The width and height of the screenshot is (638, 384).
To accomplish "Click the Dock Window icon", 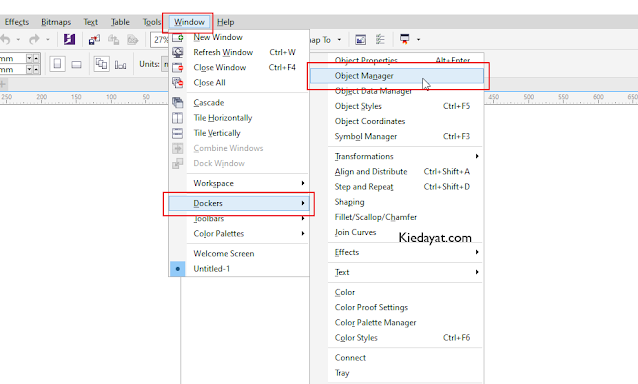I will click(178, 164).
